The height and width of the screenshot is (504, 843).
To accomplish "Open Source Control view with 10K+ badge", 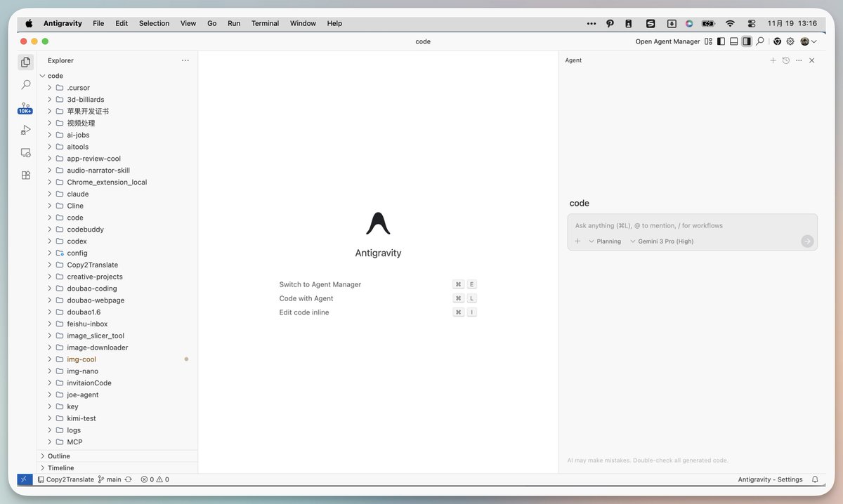I will tap(25, 108).
